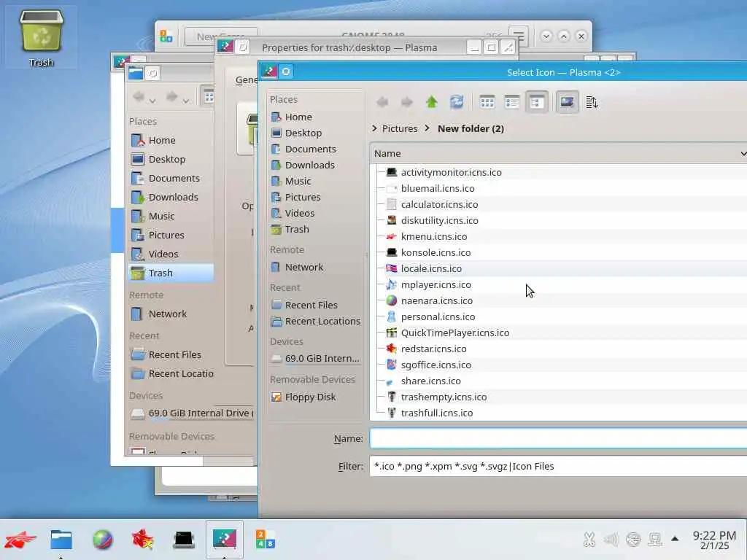Image resolution: width=747 pixels, height=560 pixels.
Task: Select redstar.icns.ico file
Action: click(x=433, y=349)
